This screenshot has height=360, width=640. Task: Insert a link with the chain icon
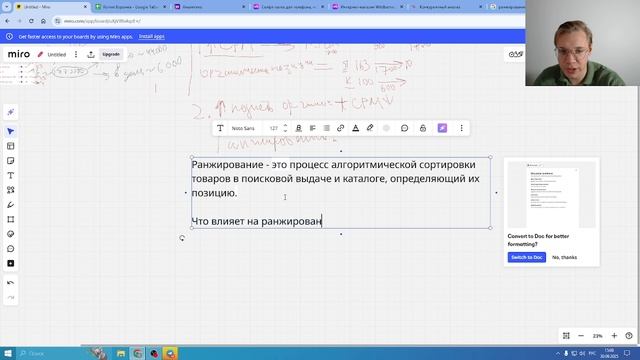(340, 128)
